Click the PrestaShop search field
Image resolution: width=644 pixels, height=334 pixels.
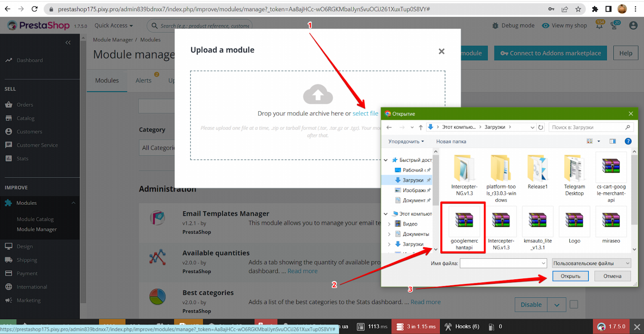pos(200,26)
